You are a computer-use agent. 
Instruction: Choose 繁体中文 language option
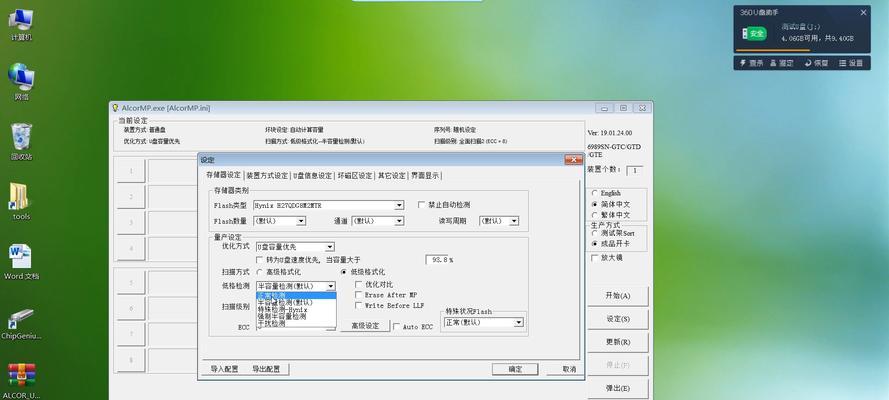(595, 215)
